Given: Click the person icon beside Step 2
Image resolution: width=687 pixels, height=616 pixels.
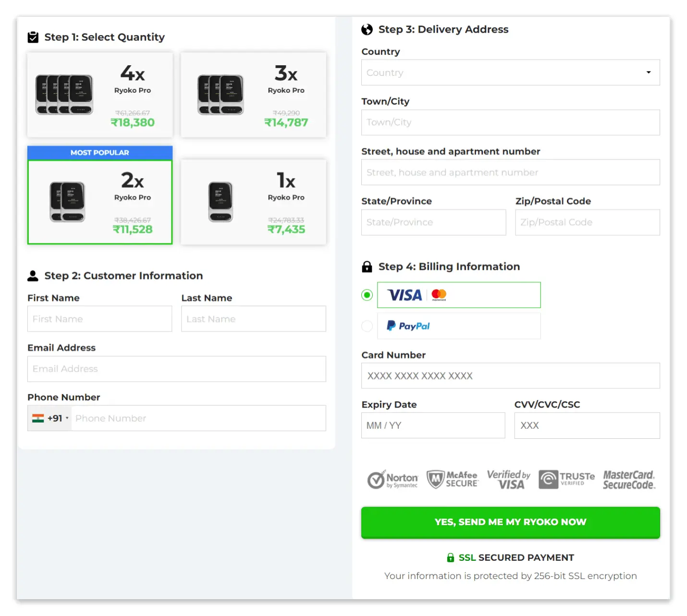Looking at the screenshot, I should [33, 276].
